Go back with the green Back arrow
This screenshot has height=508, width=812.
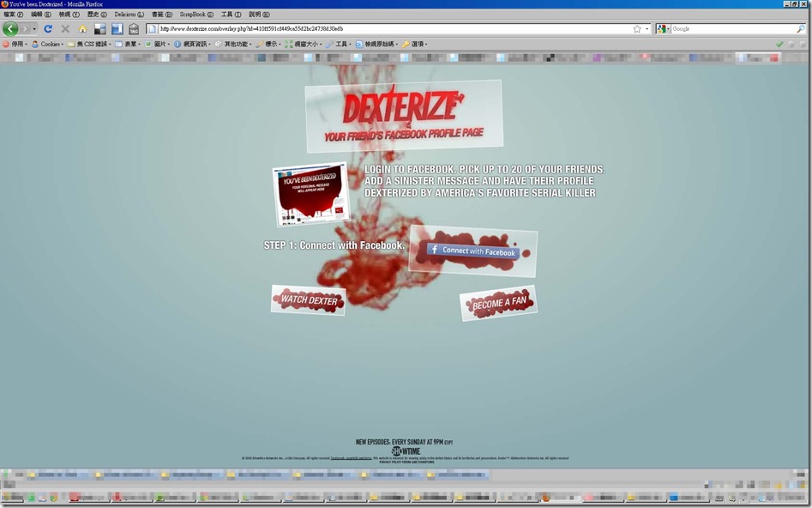(10, 28)
